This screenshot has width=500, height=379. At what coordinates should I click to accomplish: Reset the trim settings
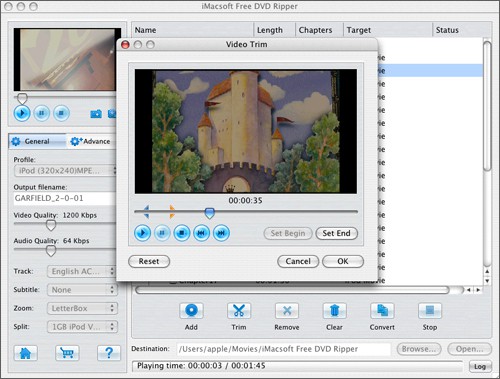(149, 261)
